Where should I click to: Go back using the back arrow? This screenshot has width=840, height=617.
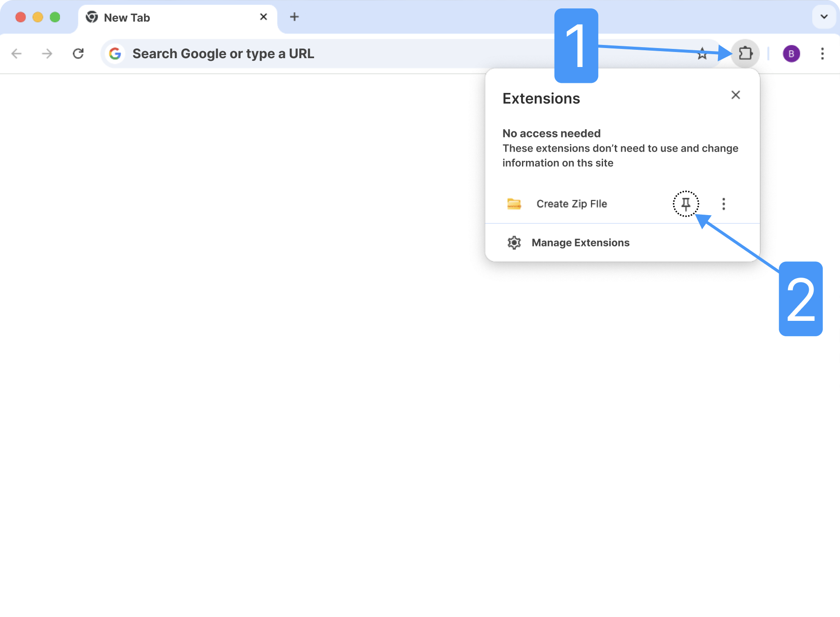pos(17,53)
